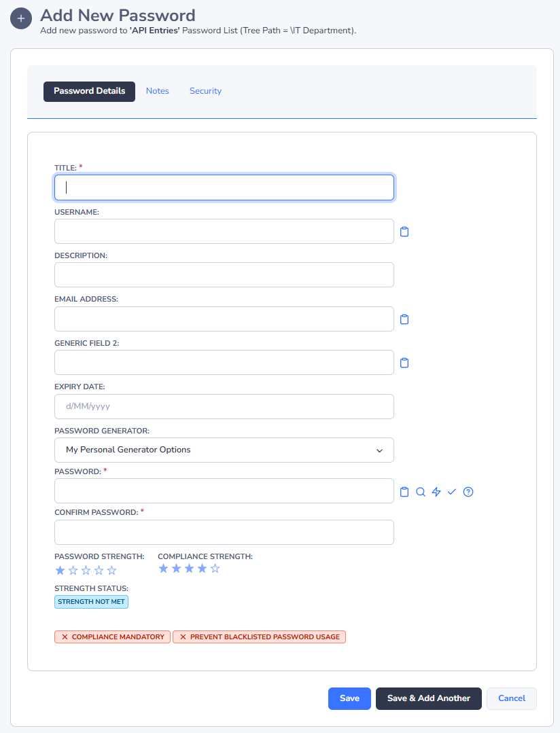The height and width of the screenshot is (733, 560).
Task: Click the Generic Field 2 clipboard icon
Action: pos(404,362)
